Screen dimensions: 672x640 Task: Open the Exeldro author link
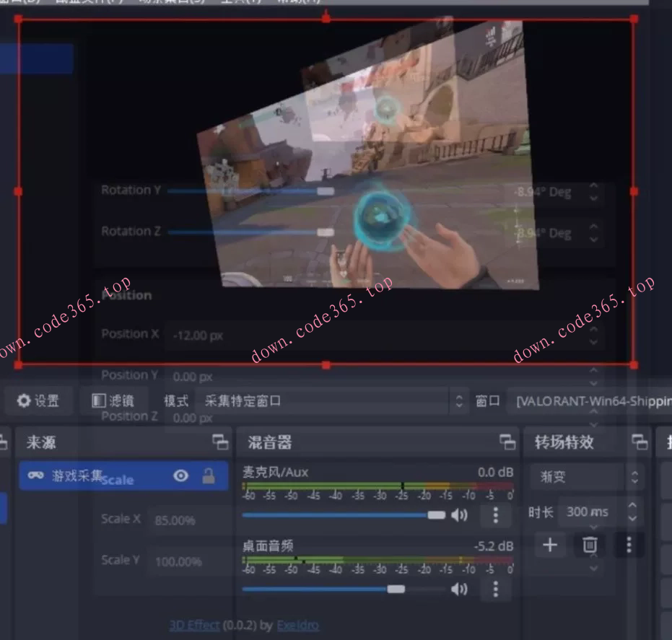point(298,625)
